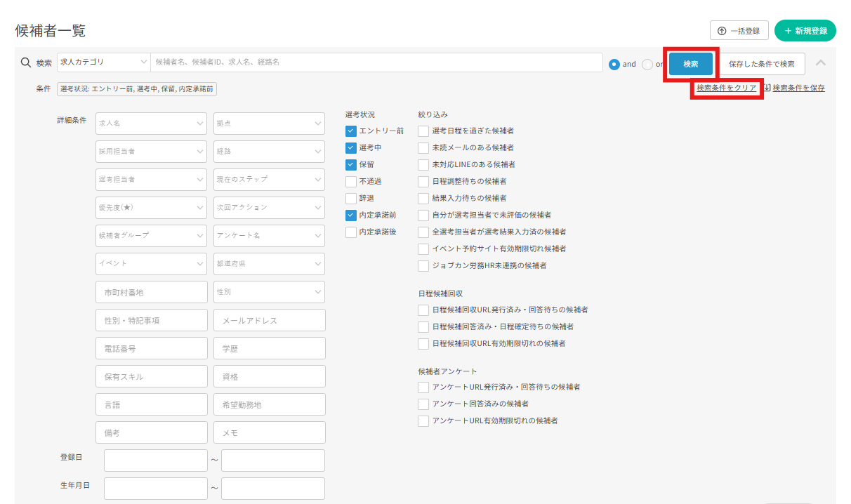
Task: Click the メールアドレス input field
Action: point(269,320)
